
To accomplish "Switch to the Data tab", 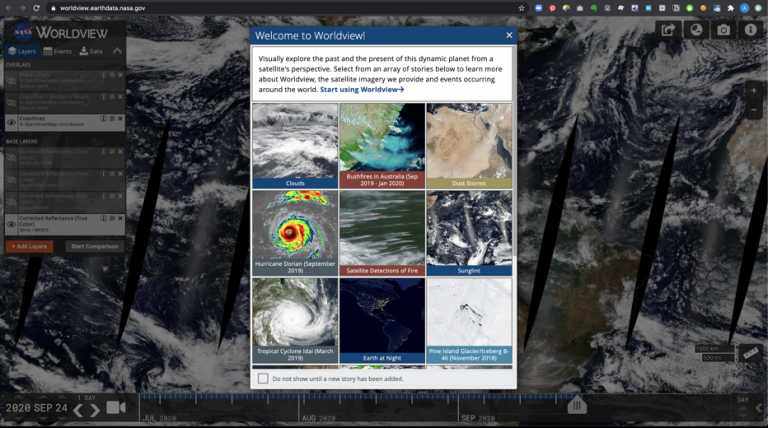I will [91, 51].
